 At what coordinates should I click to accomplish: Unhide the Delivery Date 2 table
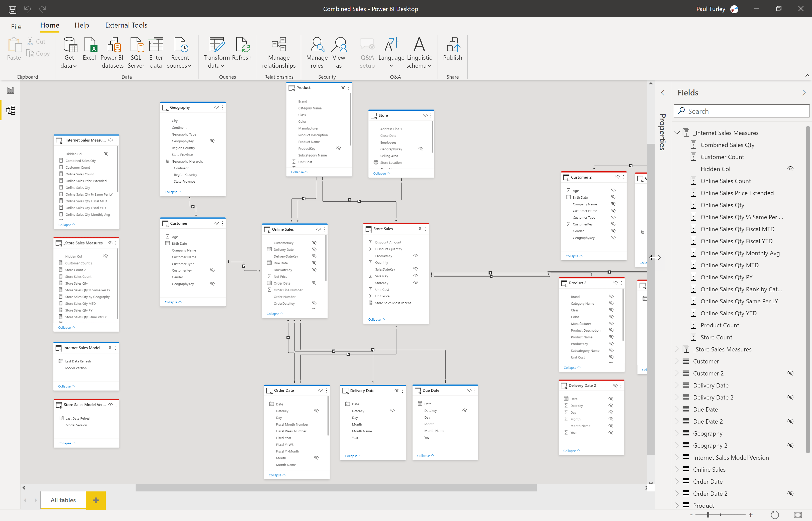point(791,397)
